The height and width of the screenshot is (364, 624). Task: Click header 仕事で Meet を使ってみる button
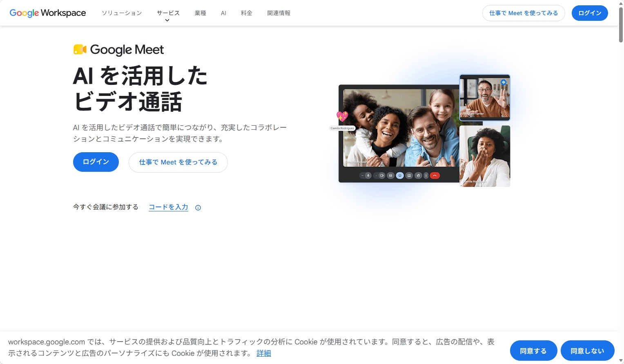pyautogui.click(x=524, y=13)
